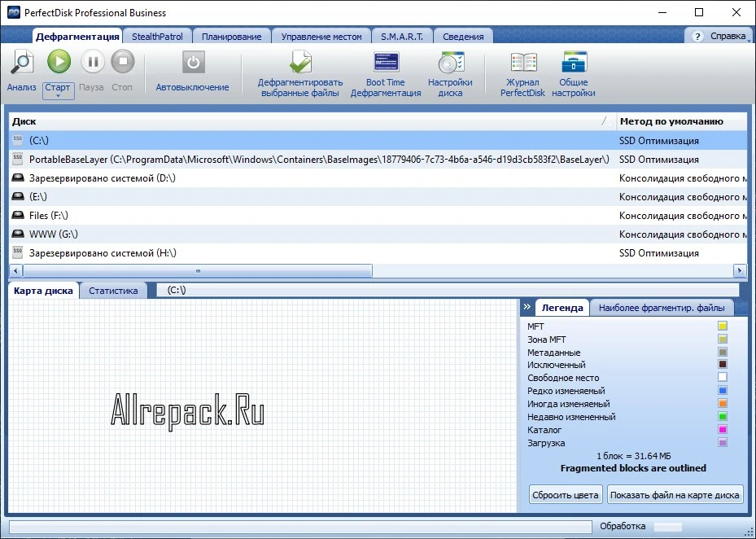The image size is (756, 539).
Task: Click SSD Оптимизация method for (H:\)
Action: (x=658, y=253)
